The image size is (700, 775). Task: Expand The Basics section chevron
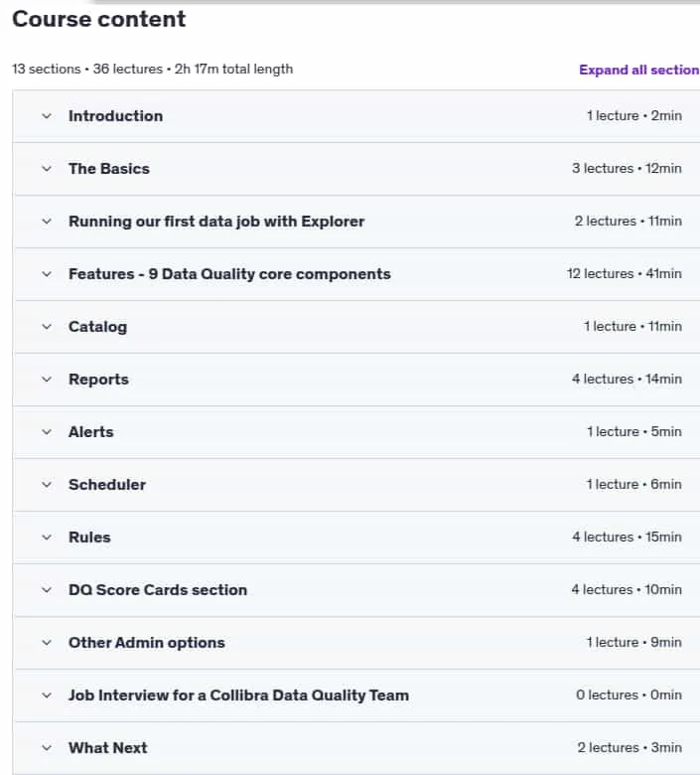click(x=47, y=169)
